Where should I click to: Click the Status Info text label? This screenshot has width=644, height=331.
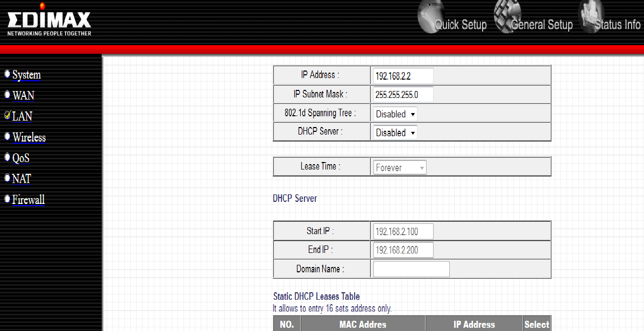click(x=618, y=25)
